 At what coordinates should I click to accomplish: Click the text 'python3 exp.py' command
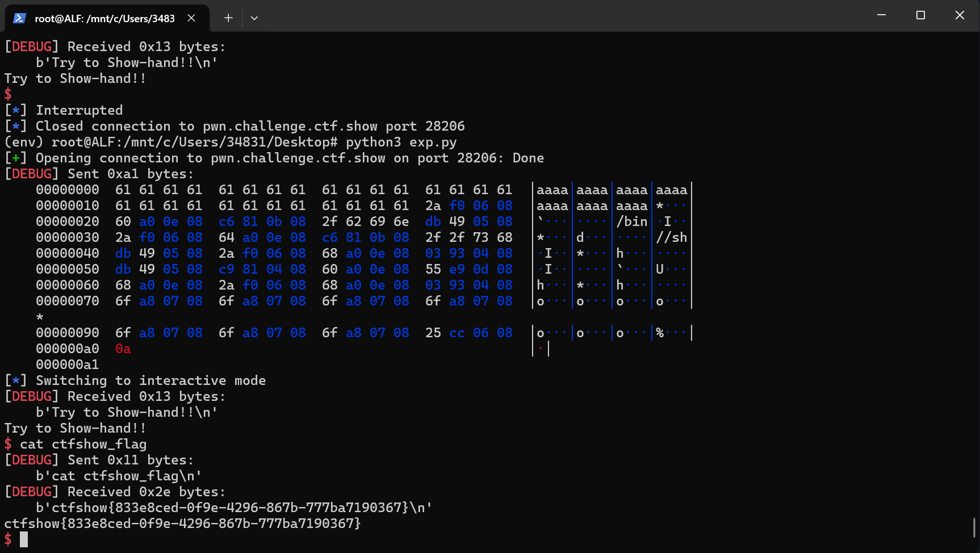[401, 142]
